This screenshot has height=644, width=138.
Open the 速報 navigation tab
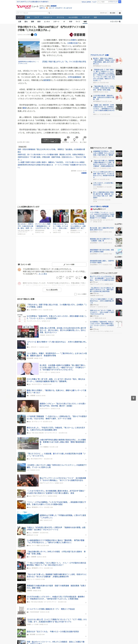(28, 17)
